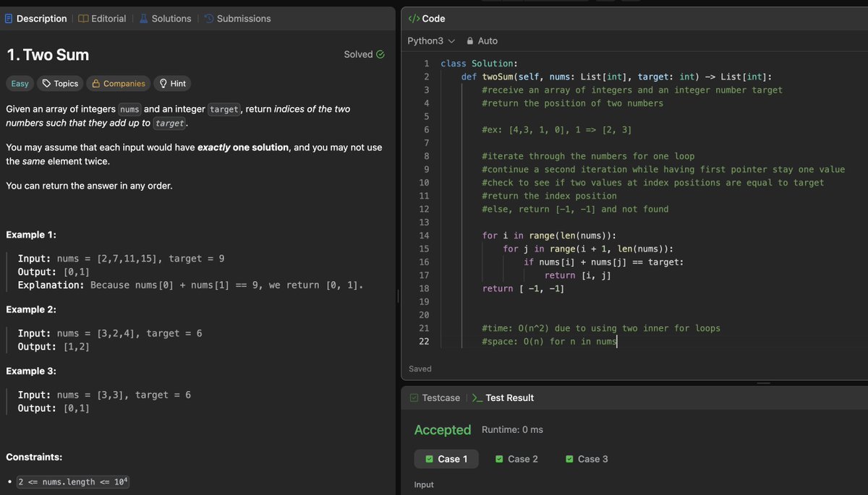
Task: Click the Example 3 heading
Action: pos(31,371)
